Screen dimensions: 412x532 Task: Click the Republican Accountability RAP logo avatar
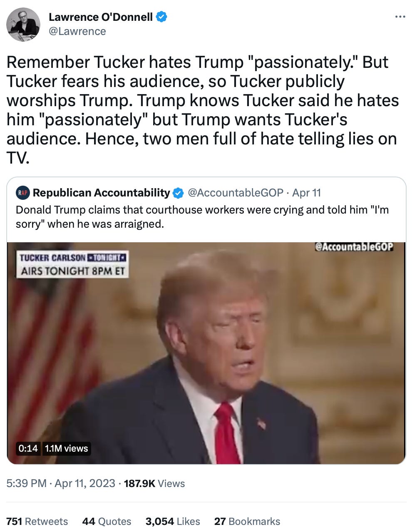23,193
